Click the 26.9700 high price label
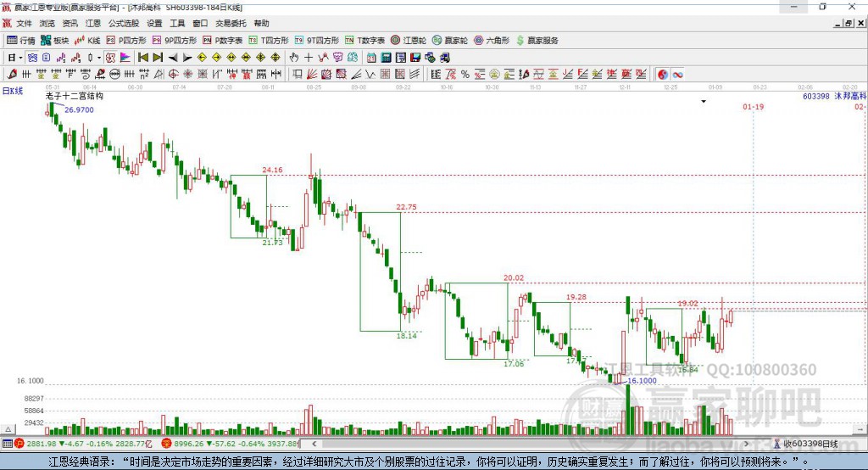The width and height of the screenshot is (868, 470). [x=79, y=109]
